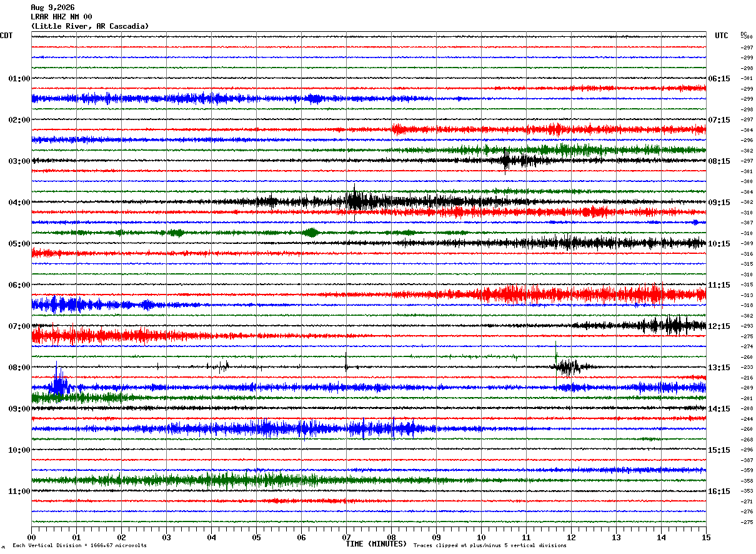Select the 09:00 CDT time label

click(x=19, y=409)
